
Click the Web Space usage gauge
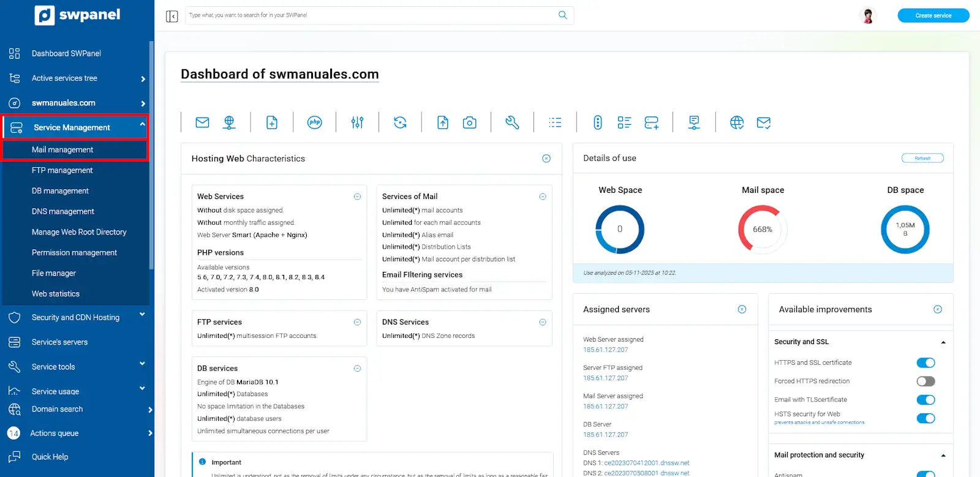pyautogui.click(x=620, y=229)
